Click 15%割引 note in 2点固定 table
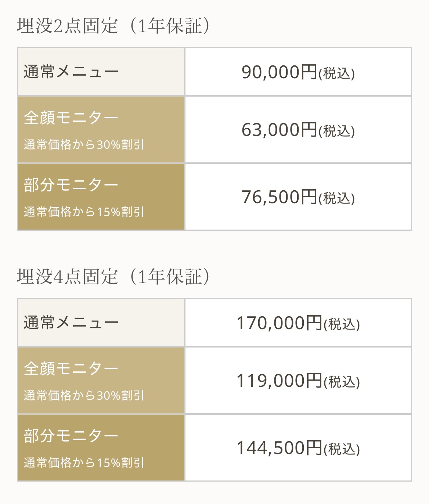429x504 pixels. pos(84,212)
